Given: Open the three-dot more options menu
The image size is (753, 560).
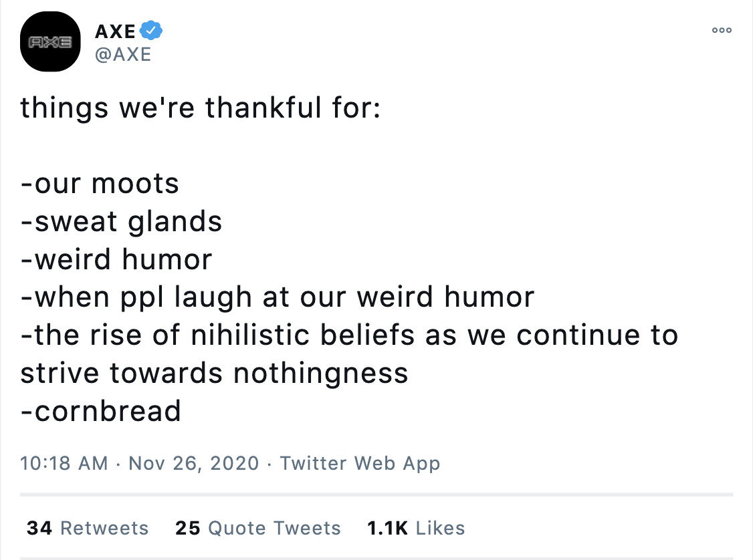Looking at the screenshot, I should [x=722, y=30].
